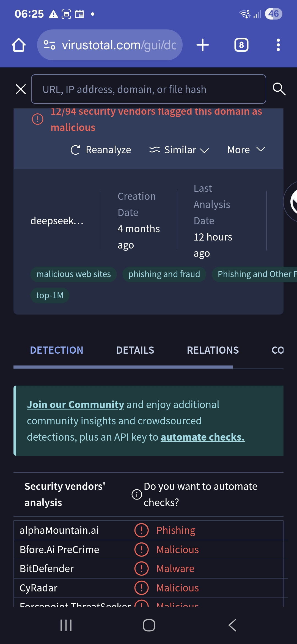Viewport: 297px width, 644px height.
Task: Open site info icon in address bar
Action: click(x=50, y=45)
